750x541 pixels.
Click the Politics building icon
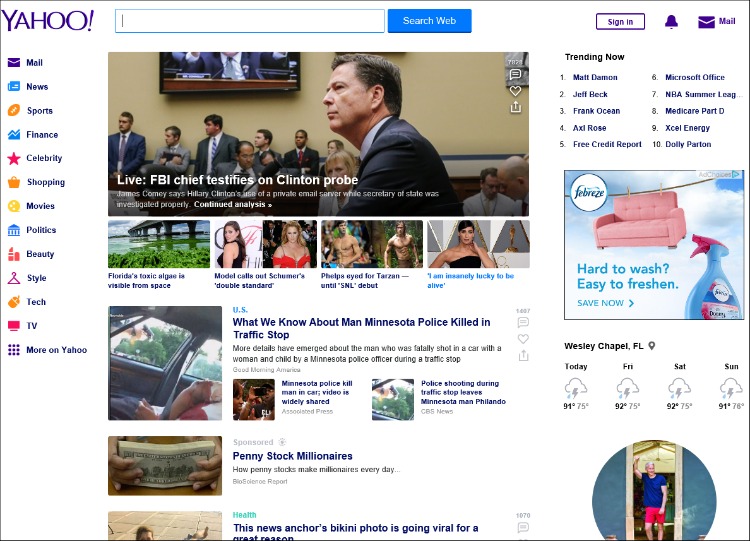(x=14, y=230)
